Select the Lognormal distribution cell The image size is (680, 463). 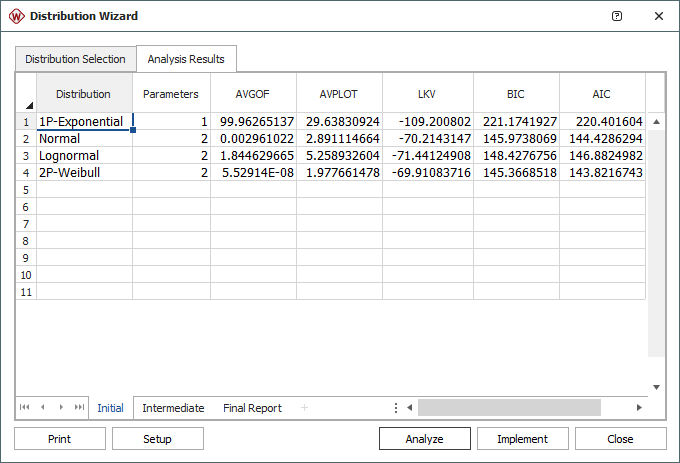tap(84, 156)
